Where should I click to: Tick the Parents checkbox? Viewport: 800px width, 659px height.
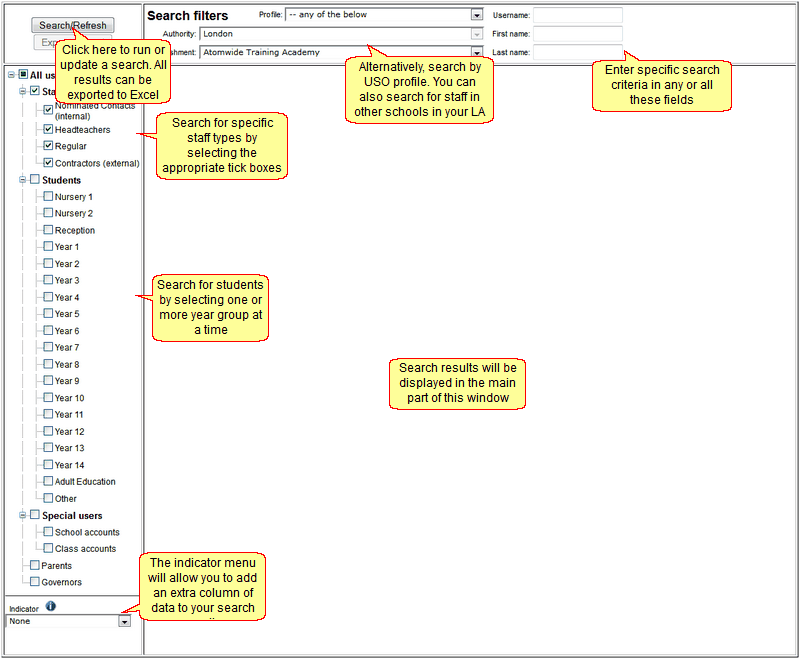35,565
